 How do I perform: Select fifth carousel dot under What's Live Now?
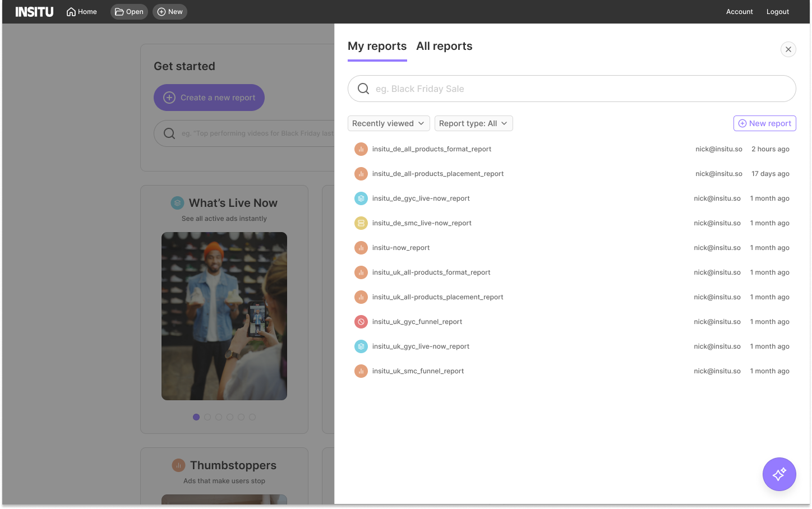pyautogui.click(x=241, y=417)
